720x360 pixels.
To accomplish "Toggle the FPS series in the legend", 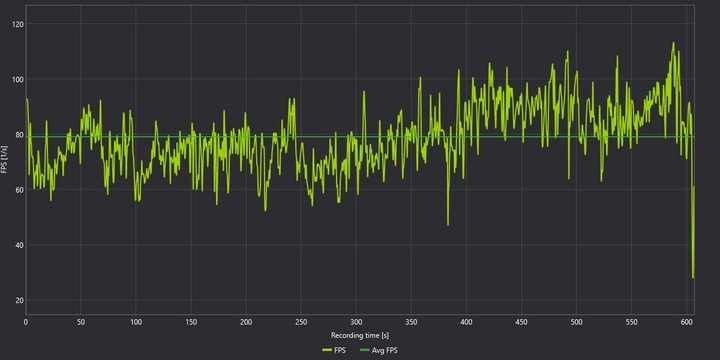I will (x=334, y=350).
